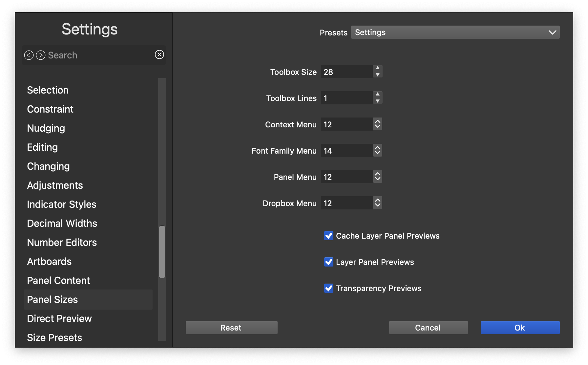The width and height of the screenshot is (588, 365).
Task: Uncheck Layer Panel Previews
Action: [329, 262]
